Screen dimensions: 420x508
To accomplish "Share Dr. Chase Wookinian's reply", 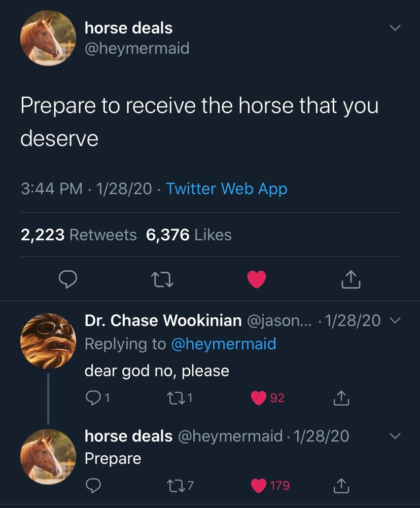I will pyautogui.click(x=341, y=398).
